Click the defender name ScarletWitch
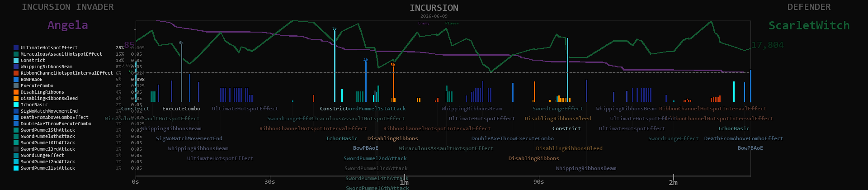The image size is (868, 190). pyautogui.click(x=809, y=25)
